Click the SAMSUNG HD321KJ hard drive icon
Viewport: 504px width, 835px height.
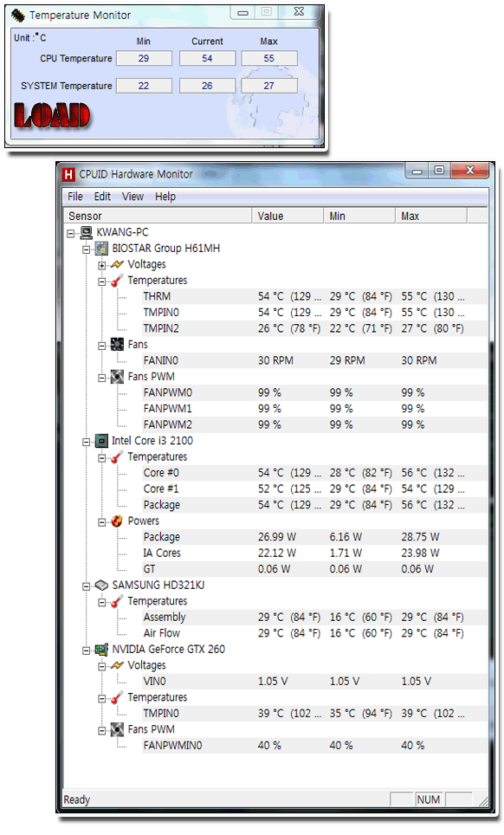pos(101,586)
